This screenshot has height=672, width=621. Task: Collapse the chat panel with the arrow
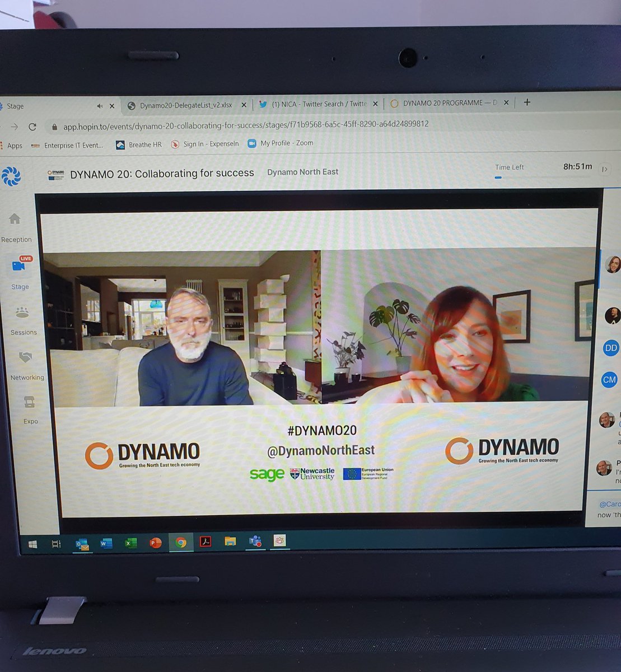click(604, 169)
